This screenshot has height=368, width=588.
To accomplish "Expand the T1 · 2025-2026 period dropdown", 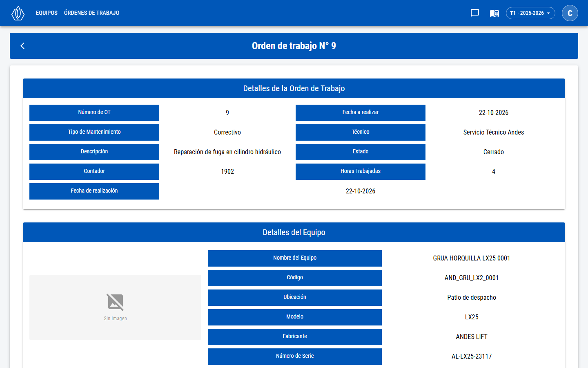I will pos(530,13).
